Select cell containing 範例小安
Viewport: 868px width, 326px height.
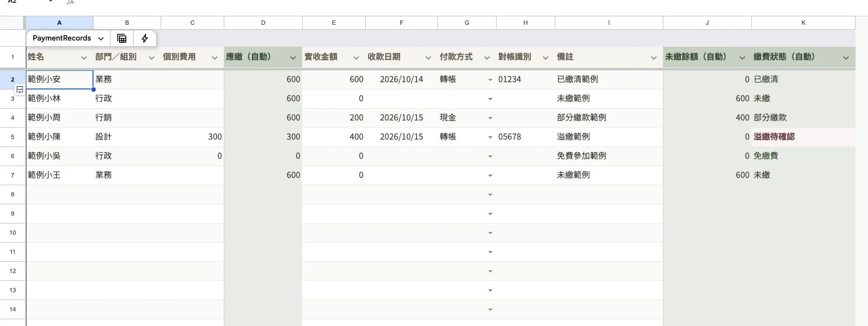click(60, 80)
